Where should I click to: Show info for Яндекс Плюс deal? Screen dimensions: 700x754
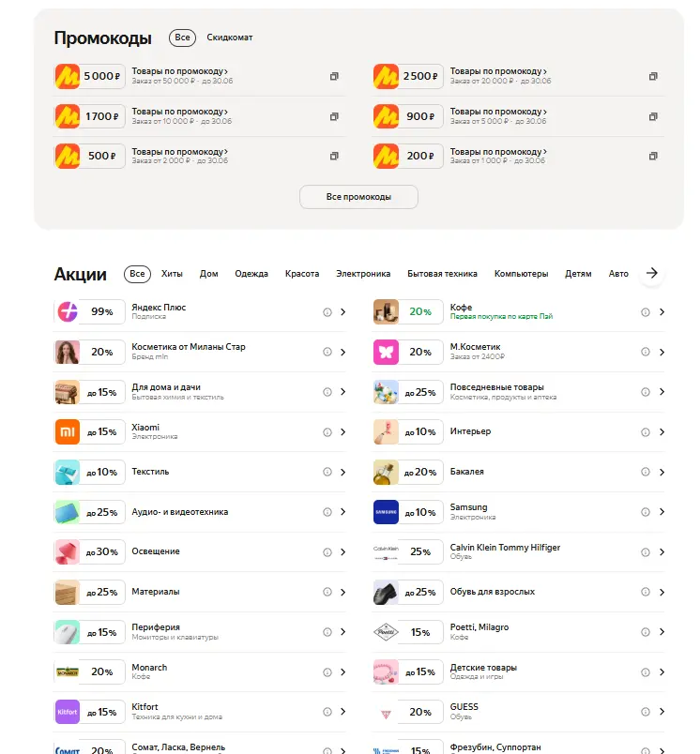pos(327,312)
